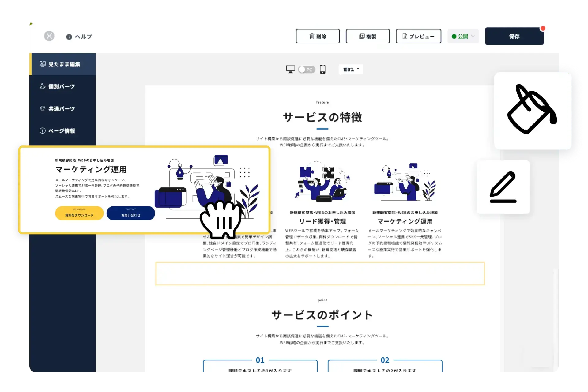
Task: Open the プレビュー preview menu
Action: tap(418, 36)
